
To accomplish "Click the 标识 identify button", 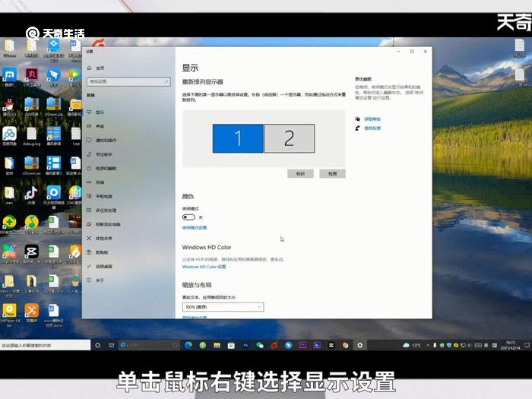I will (x=300, y=173).
